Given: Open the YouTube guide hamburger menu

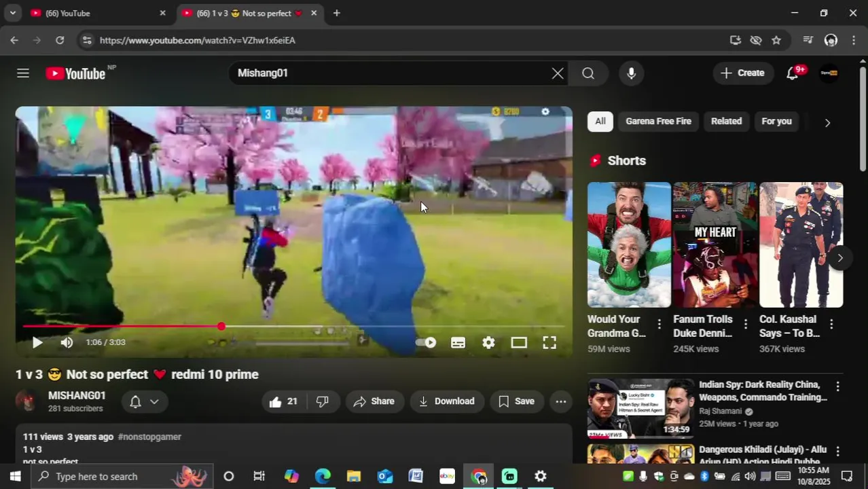Looking at the screenshot, I should coord(23,73).
